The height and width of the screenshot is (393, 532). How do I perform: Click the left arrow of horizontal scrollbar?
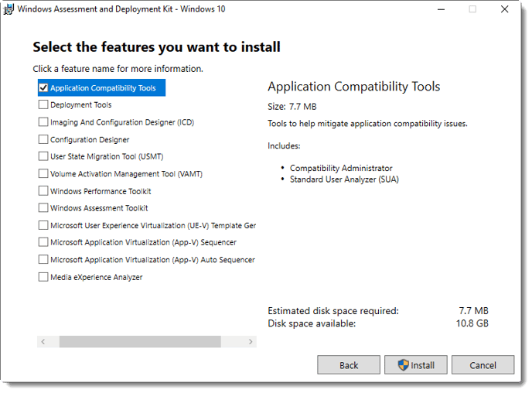coord(43,341)
